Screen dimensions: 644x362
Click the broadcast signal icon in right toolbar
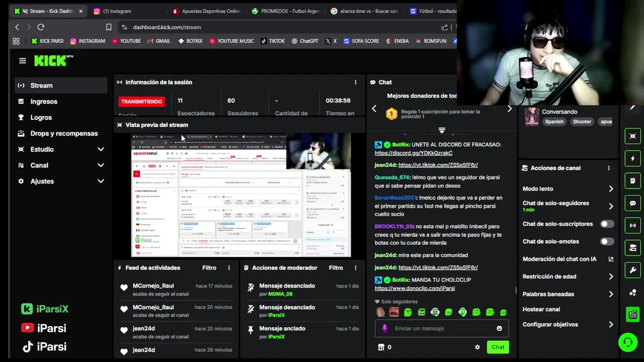[633, 225]
